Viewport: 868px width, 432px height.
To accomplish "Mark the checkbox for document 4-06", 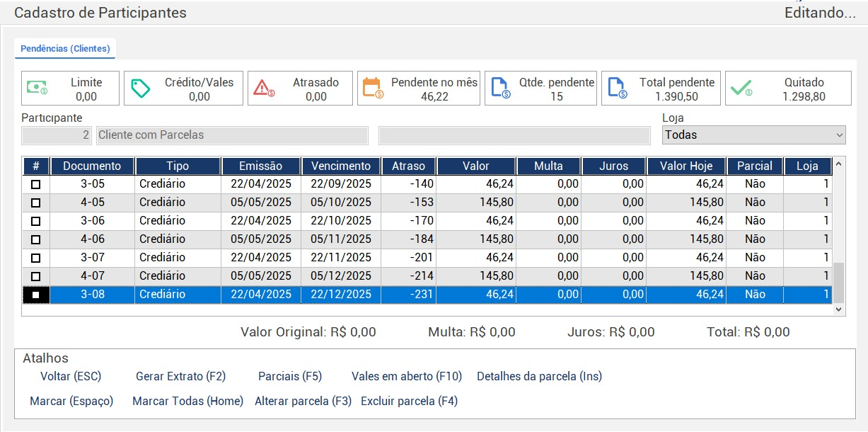I will (x=35, y=239).
